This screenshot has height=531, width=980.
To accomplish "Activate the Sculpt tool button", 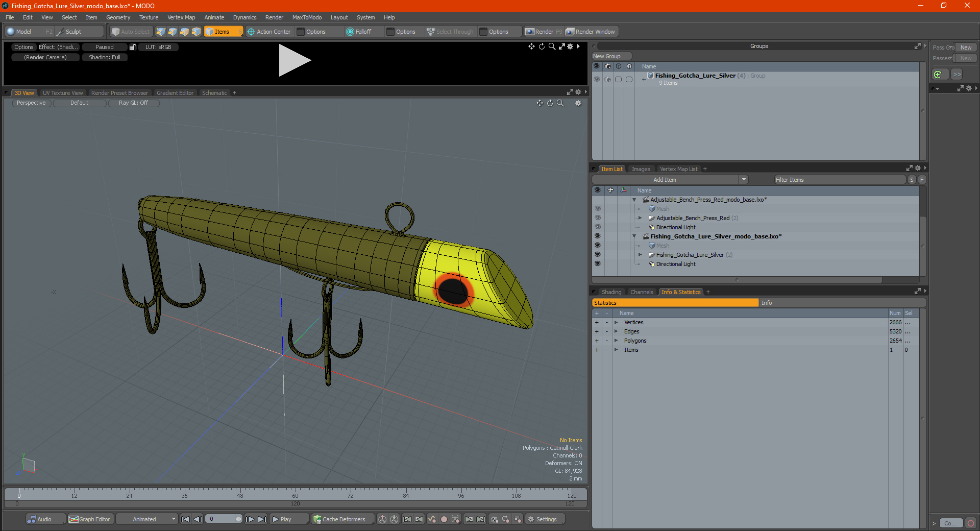I will click(x=73, y=32).
